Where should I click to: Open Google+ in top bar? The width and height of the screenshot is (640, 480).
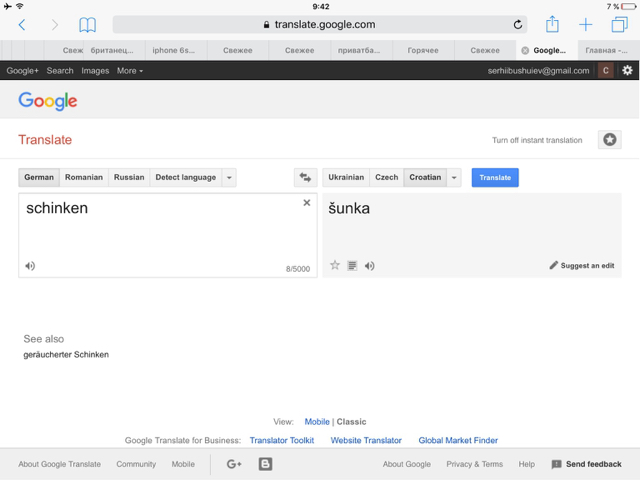(22, 71)
